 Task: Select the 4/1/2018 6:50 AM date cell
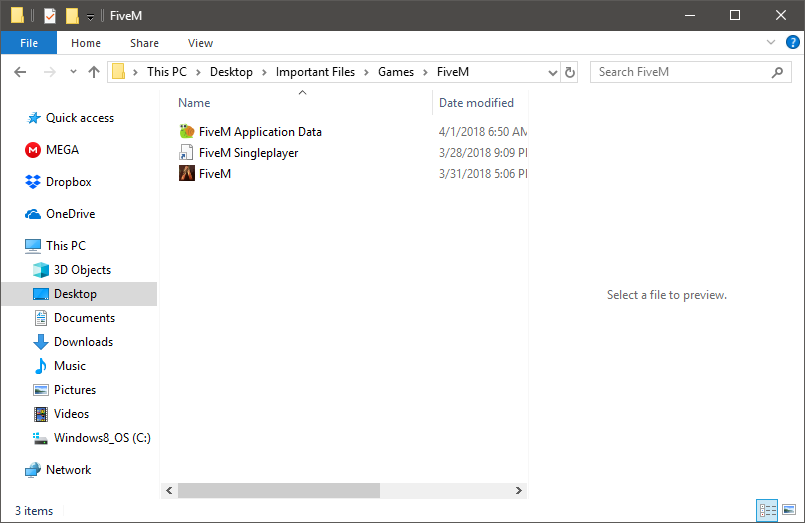pyautogui.click(x=483, y=132)
